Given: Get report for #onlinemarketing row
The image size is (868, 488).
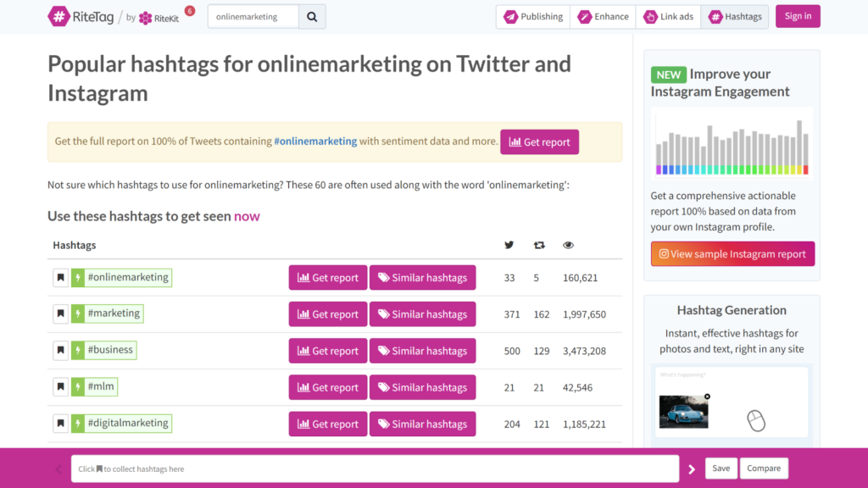Looking at the screenshot, I should (x=328, y=278).
